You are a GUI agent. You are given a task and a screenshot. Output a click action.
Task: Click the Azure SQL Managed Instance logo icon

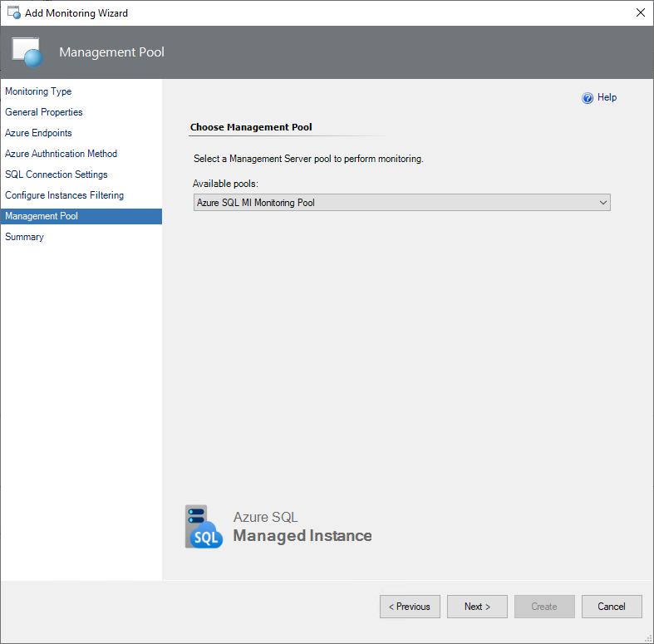click(x=204, y=527)
